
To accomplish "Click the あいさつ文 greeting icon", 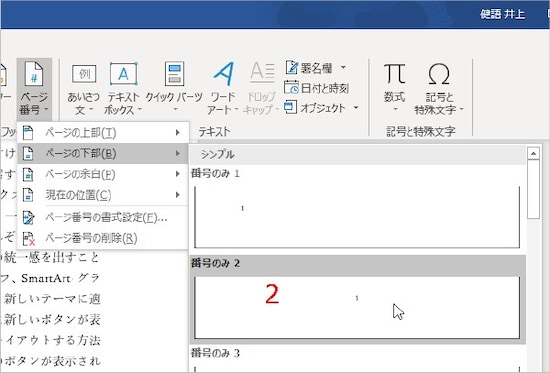I will [x=84, y=74].
